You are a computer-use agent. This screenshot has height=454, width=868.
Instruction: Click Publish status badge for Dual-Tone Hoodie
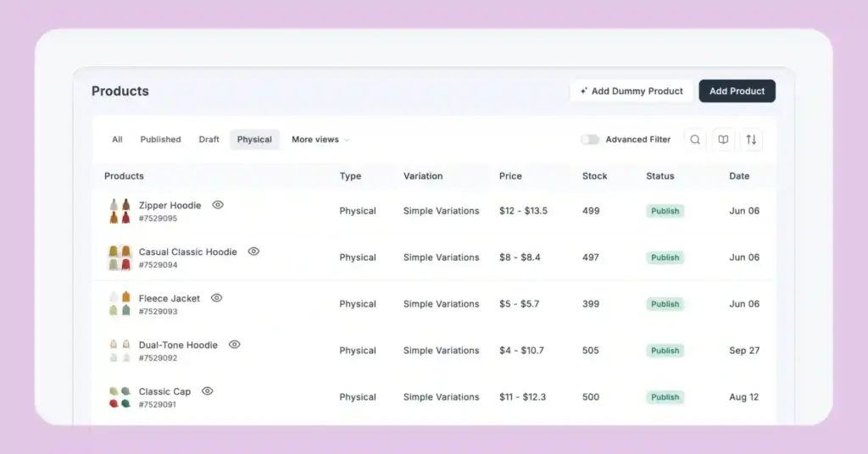[x=665, y=351]
